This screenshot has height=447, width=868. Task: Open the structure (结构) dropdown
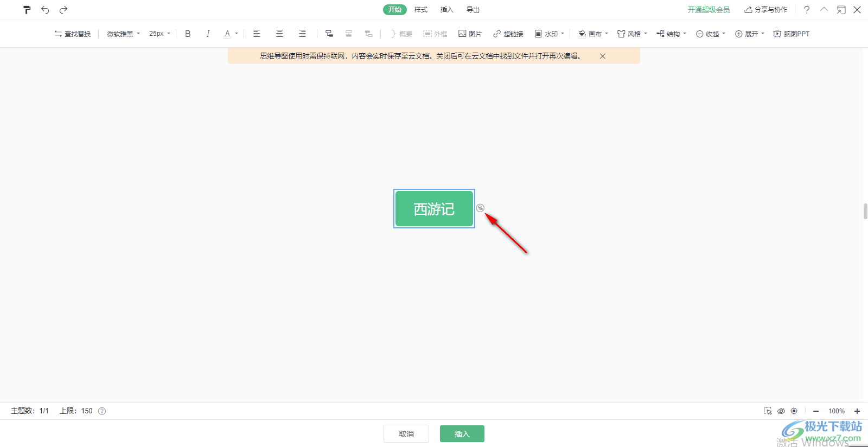click(671, 34)
